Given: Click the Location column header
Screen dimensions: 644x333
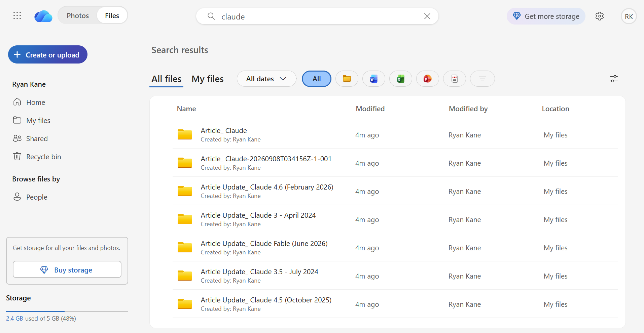Looking at the screenshot, I should (x=556, y=109).
